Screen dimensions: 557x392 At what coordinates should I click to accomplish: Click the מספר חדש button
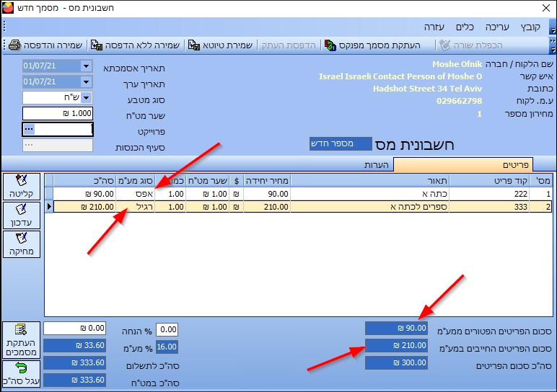tap(341, 144)
